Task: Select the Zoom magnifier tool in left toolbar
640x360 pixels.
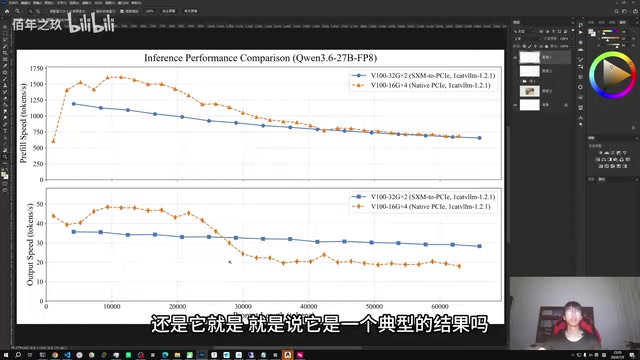Action: tap(5, 157)
